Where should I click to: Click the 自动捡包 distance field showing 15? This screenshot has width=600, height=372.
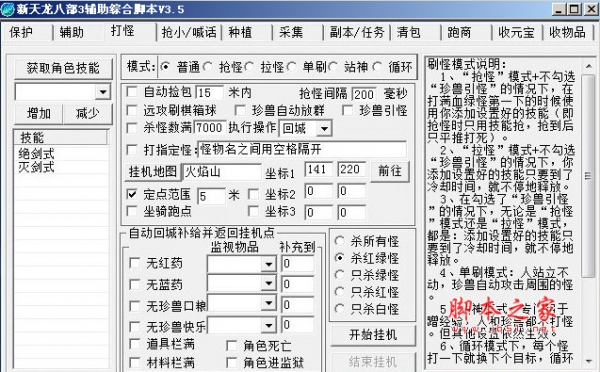[x=209, y=93]
